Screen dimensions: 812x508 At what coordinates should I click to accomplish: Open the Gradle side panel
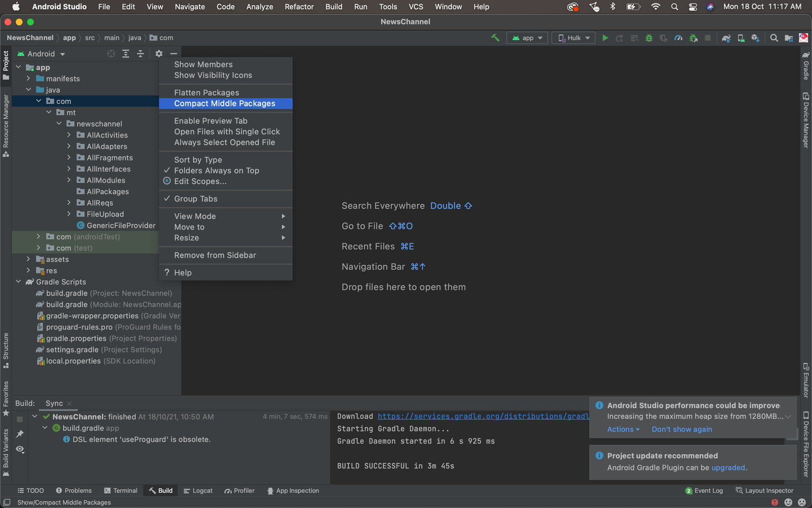coord(806,66)
